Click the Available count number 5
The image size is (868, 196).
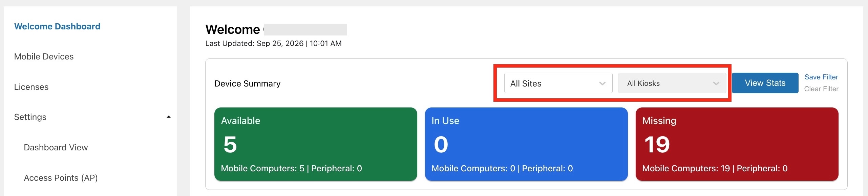pyautogui.click(x=230, y=145)
